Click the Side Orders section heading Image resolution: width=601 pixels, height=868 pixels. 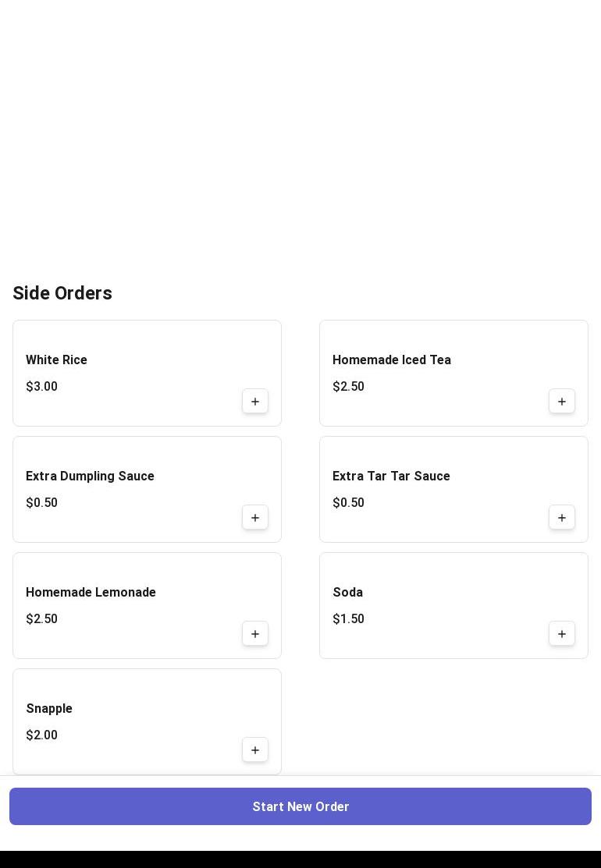pyautogui.click(x=62, y=293)
